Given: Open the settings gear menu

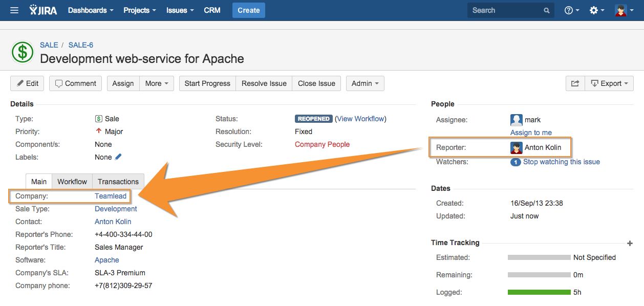Looking at the screenshot, I should click(596, 10).
